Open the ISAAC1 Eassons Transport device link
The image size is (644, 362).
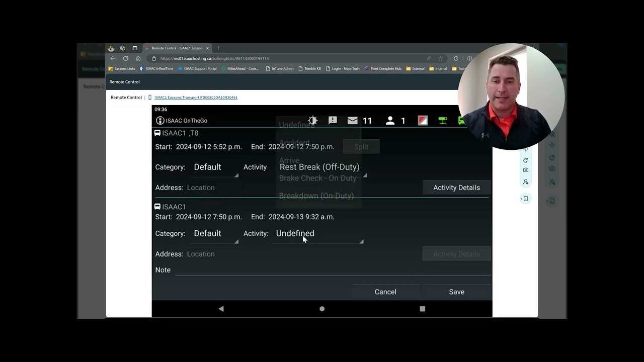(x=196, y=98)
